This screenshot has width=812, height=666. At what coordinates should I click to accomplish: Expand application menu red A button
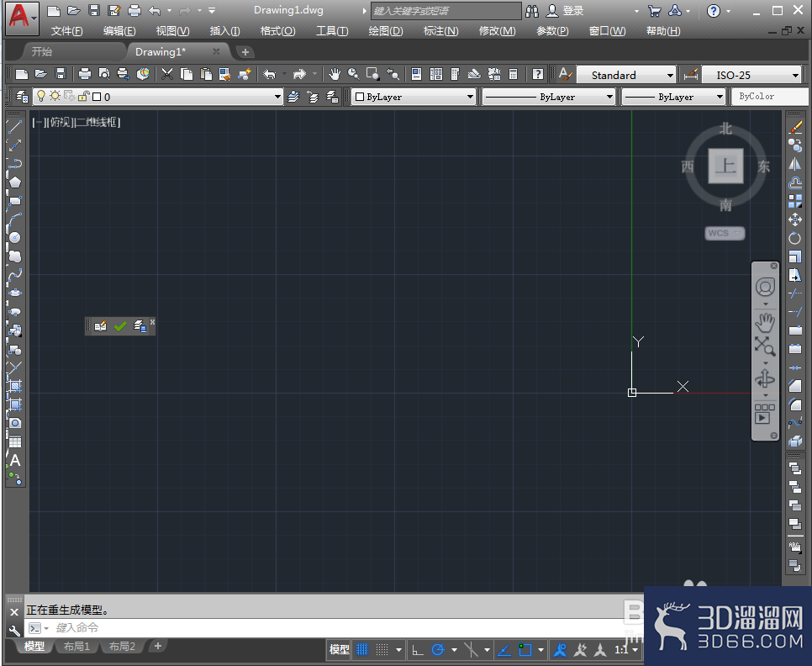[x=22, y=18]
